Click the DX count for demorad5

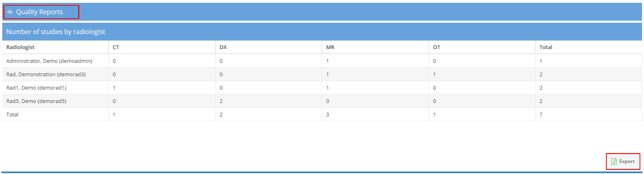pyautogui.click(x=221, y=101)
